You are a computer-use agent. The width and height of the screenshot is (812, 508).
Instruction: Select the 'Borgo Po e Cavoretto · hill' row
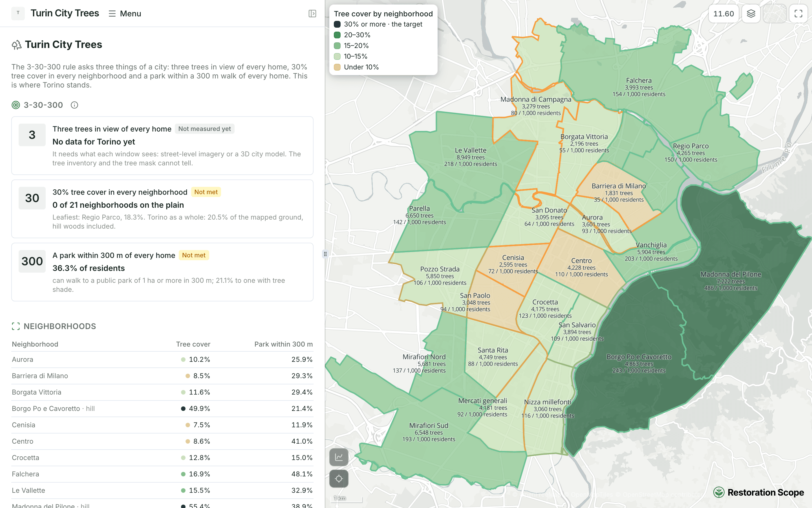(162, 409)
